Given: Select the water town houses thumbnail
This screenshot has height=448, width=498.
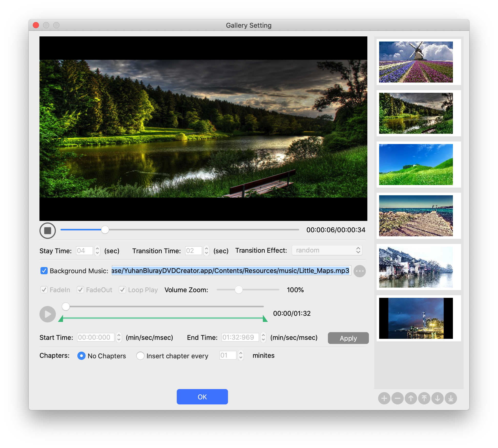Looking at the screenshot, I should tap(416, 267).
